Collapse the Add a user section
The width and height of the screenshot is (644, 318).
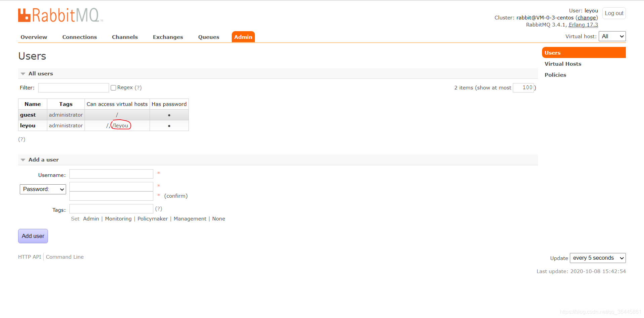click(x=23, y=160)
